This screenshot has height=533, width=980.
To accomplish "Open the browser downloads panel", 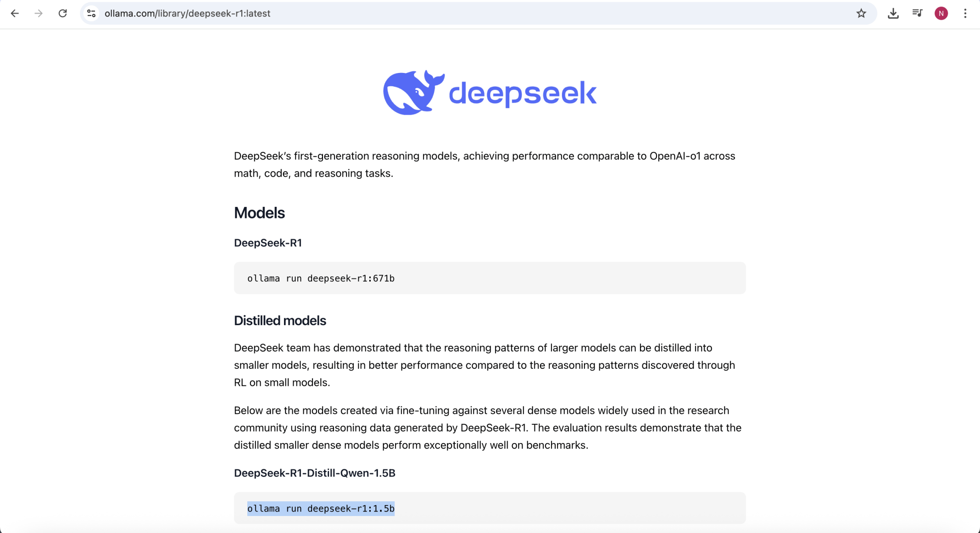I will (x=893, y=13).
